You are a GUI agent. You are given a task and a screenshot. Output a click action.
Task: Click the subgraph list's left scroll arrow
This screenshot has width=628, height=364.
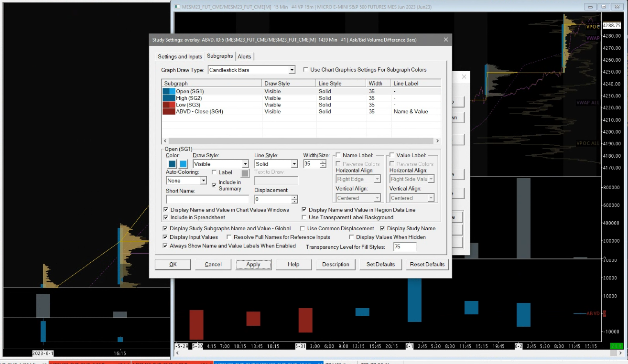pyautogui.click(x=165, y=141)
